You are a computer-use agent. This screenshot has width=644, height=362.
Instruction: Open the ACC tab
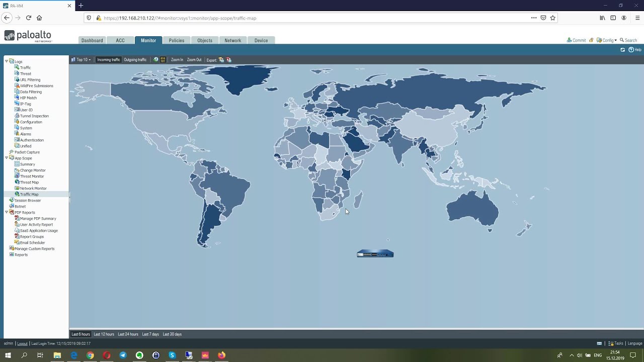pos(120,40)
